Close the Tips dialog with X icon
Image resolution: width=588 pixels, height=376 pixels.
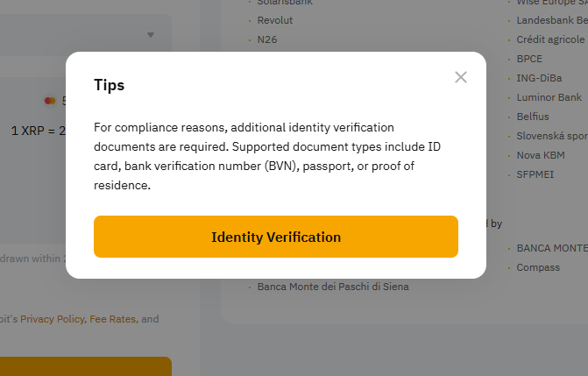(x=461, y=77)
